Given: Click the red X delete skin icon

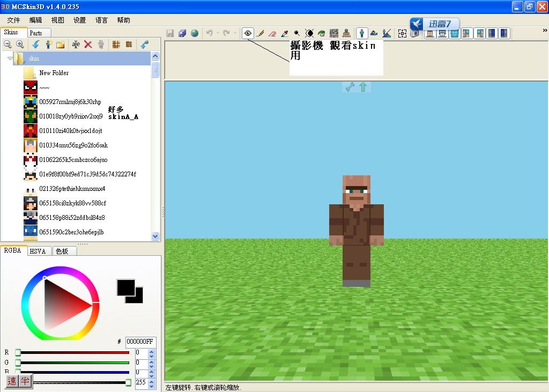Looking at the screenshot, I should (88, 45).
